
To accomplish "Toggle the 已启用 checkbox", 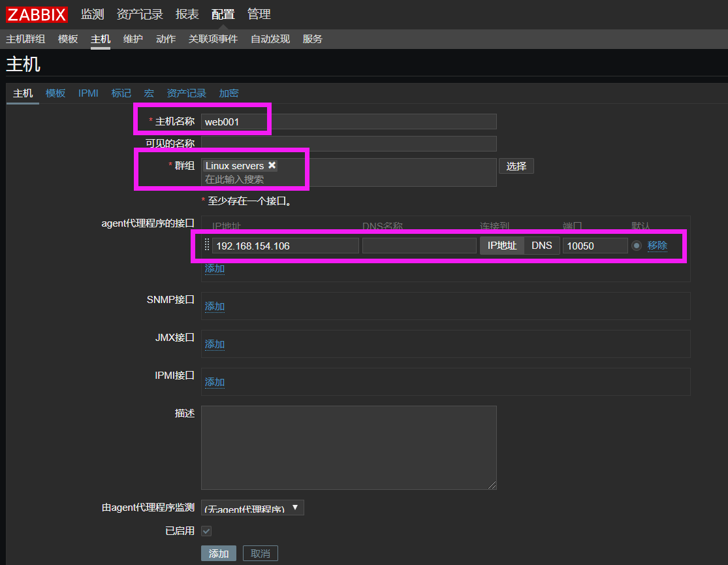I will (x=206, y=530).
